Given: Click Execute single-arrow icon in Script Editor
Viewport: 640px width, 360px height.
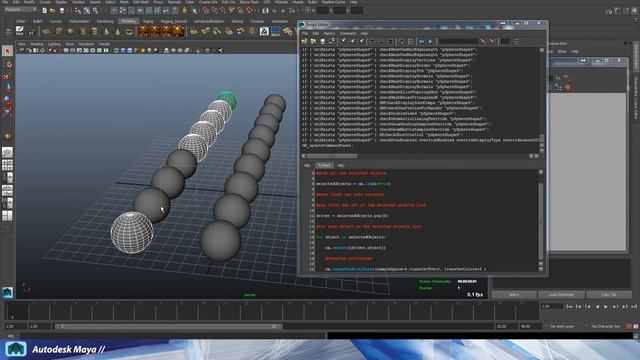Looking at the screenshot, I should tap(431, 41).
